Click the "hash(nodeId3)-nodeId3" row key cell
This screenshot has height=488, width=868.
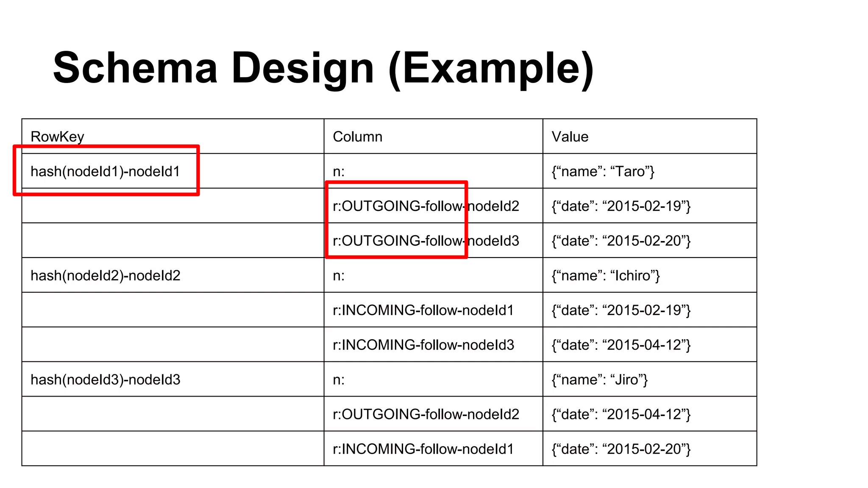[173, 380]
